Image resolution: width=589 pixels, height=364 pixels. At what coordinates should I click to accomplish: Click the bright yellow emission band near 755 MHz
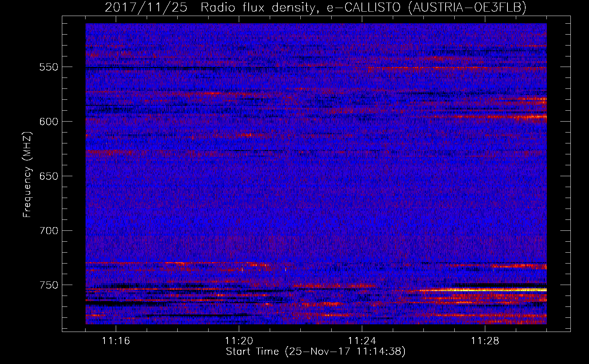coord(488,290)
